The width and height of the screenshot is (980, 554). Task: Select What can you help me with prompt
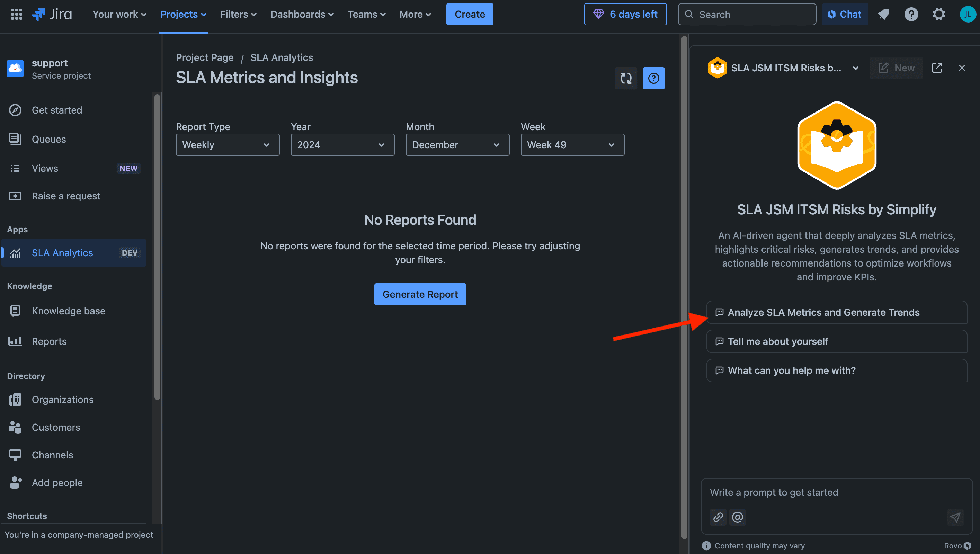pyautogui.click(x=837, y=370)
